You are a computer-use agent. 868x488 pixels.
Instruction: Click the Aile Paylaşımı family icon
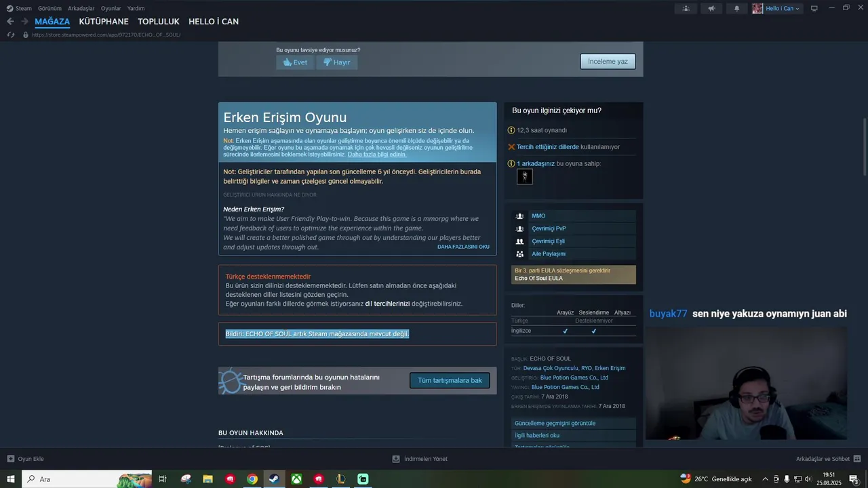point(519,254)
